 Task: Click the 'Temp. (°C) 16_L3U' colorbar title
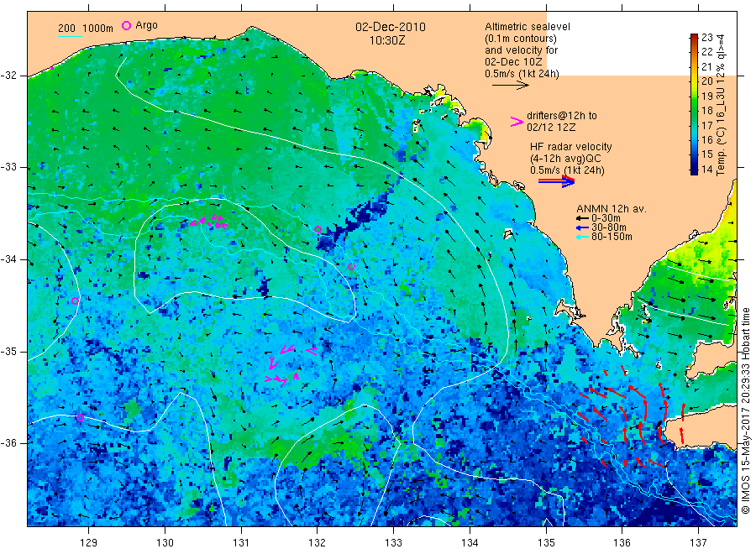[x=721, y=130]
